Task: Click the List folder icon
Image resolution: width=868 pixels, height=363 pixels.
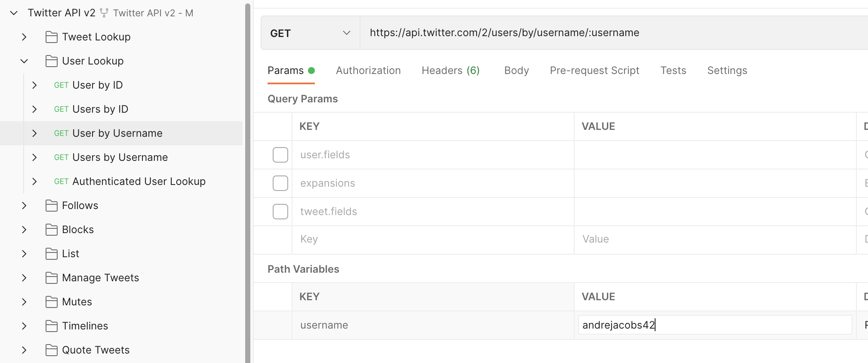Action: 52,254
